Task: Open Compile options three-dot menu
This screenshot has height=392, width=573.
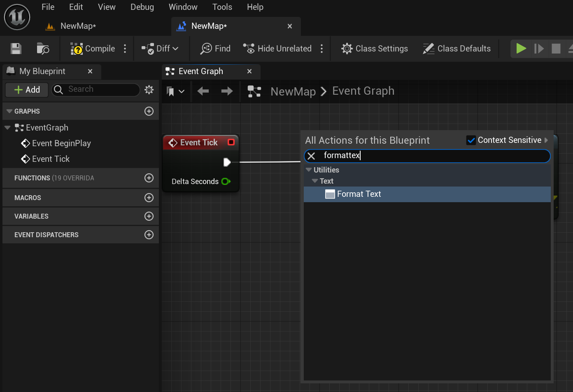Action: pyautogui.click(x=125, y=49)
